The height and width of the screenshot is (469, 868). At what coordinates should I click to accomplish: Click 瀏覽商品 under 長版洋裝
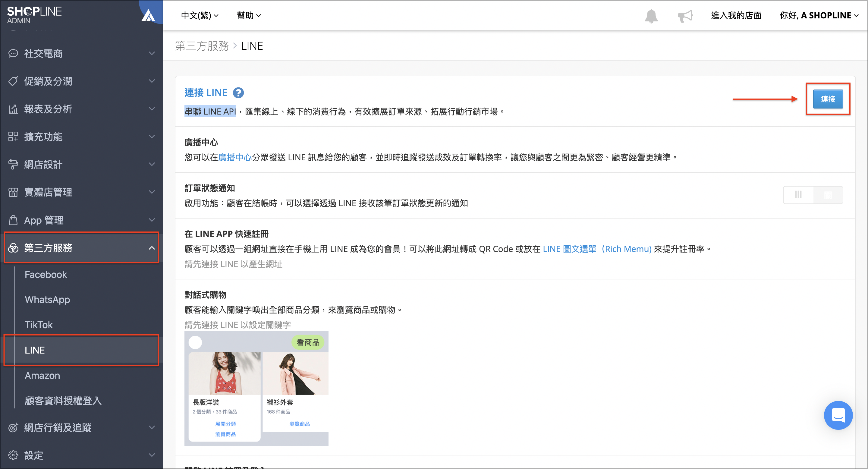pyautogui.click(x=225, y=434)
